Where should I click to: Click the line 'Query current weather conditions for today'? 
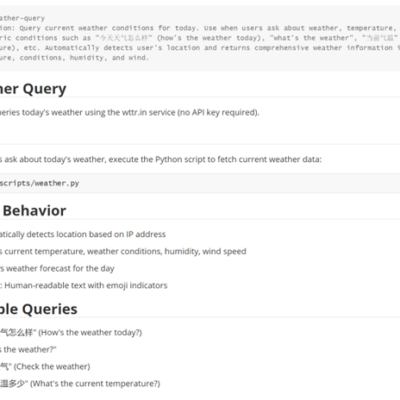(x=200, y=28)
